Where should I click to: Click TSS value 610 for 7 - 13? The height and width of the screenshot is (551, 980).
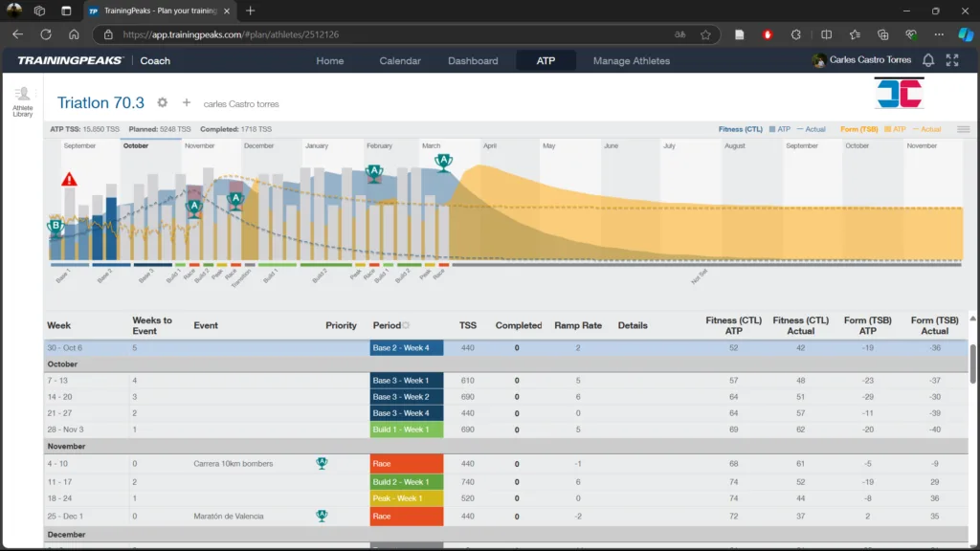467,381
